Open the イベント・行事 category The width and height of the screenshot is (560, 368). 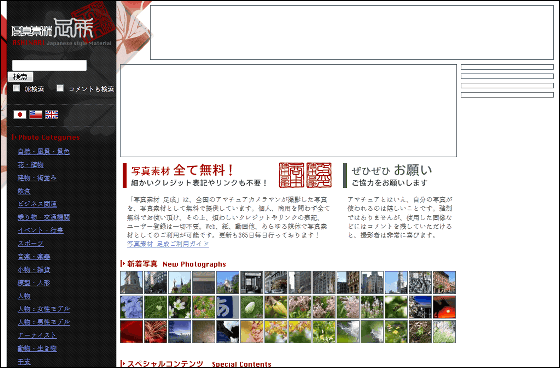point(40,230)
